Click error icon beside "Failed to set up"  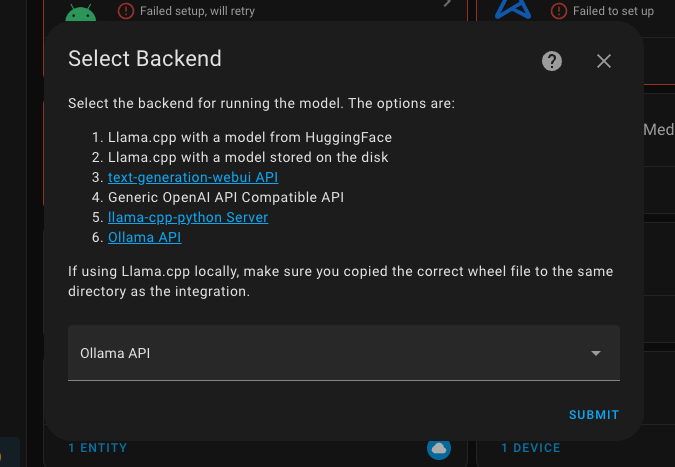[x=559, y=11]
